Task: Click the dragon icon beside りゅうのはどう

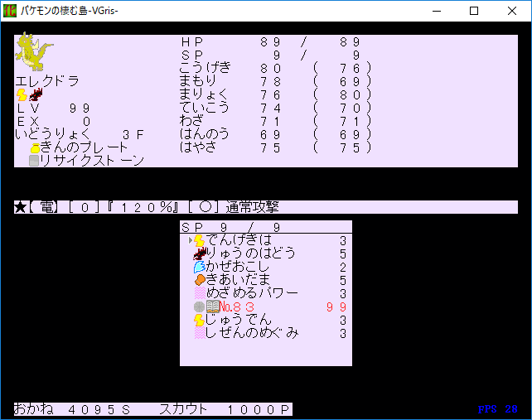Action: click(200, 253)
